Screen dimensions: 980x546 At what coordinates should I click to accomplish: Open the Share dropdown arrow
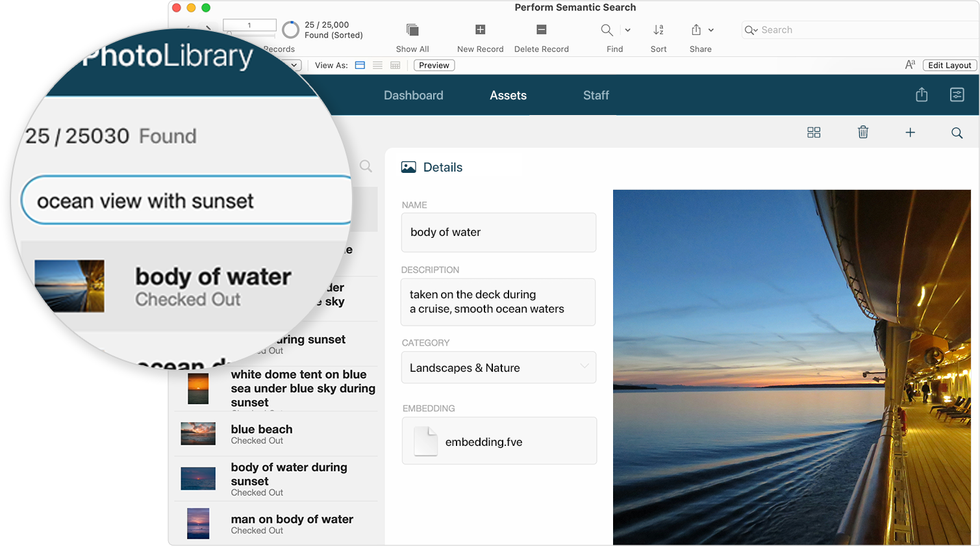point(711,30)
